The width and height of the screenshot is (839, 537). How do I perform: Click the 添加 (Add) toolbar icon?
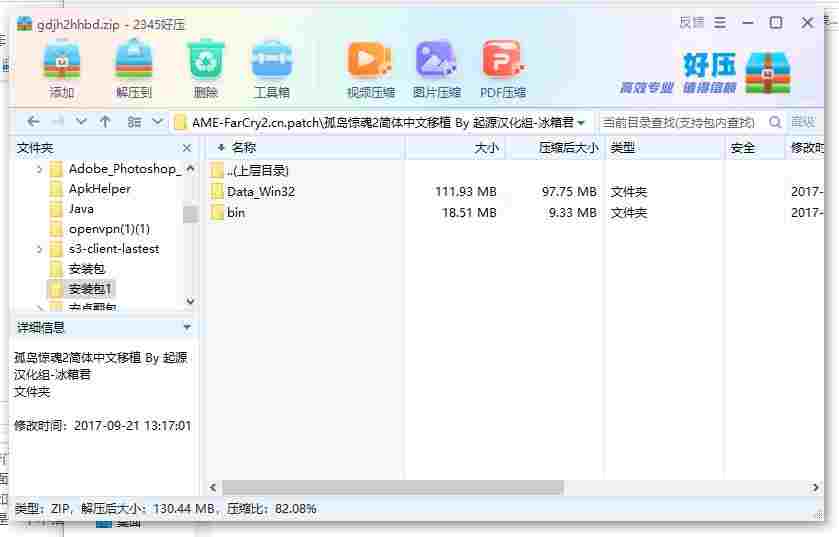(x=62, y=68)
